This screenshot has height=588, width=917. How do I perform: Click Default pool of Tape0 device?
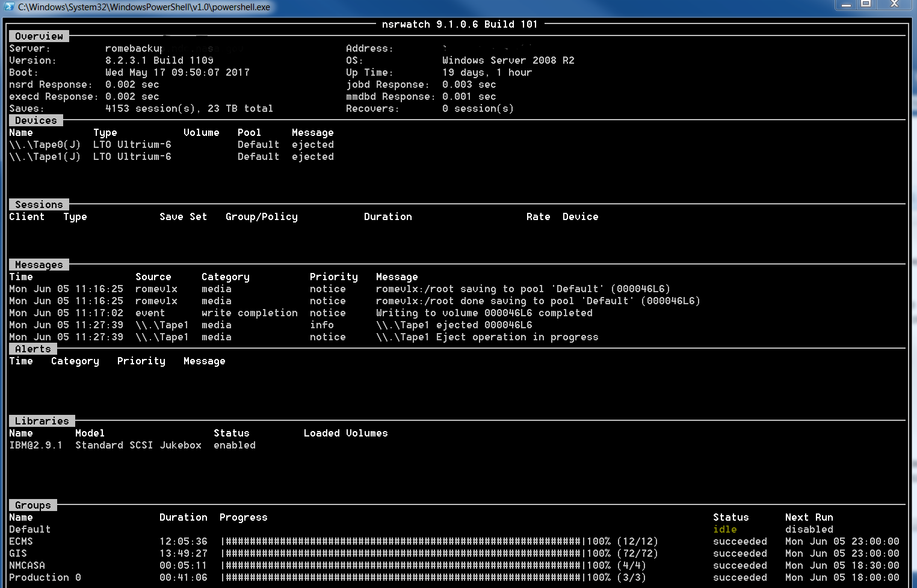[259, 144]
